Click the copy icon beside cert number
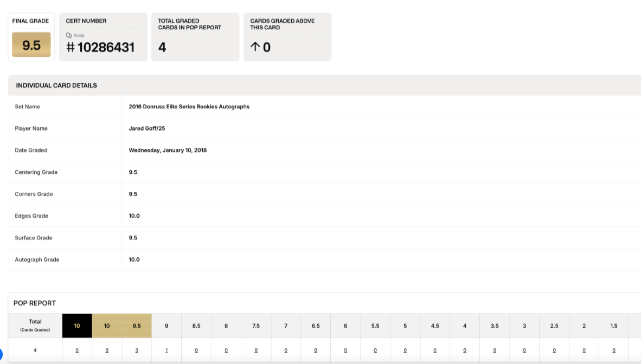Image resolution: width=641 pixels, height=364 pixels. click(69, 35)
